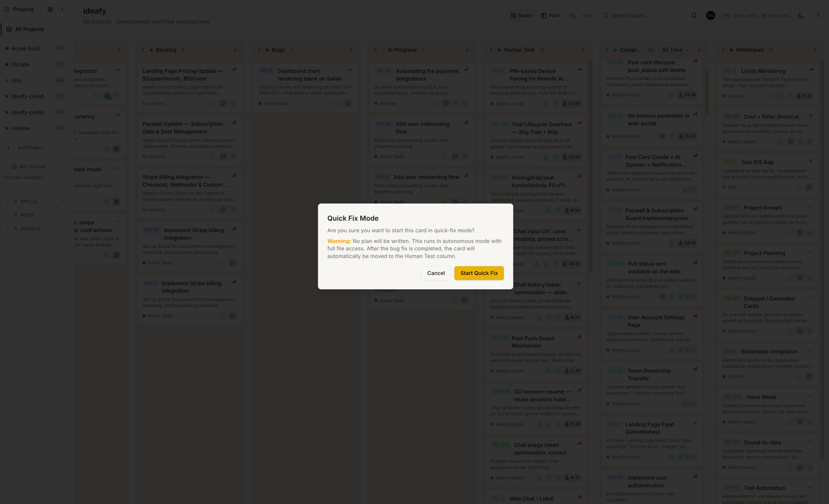Add a card to the Backlog column
Viewport: 829px width, 504px height.
[235, 50]
